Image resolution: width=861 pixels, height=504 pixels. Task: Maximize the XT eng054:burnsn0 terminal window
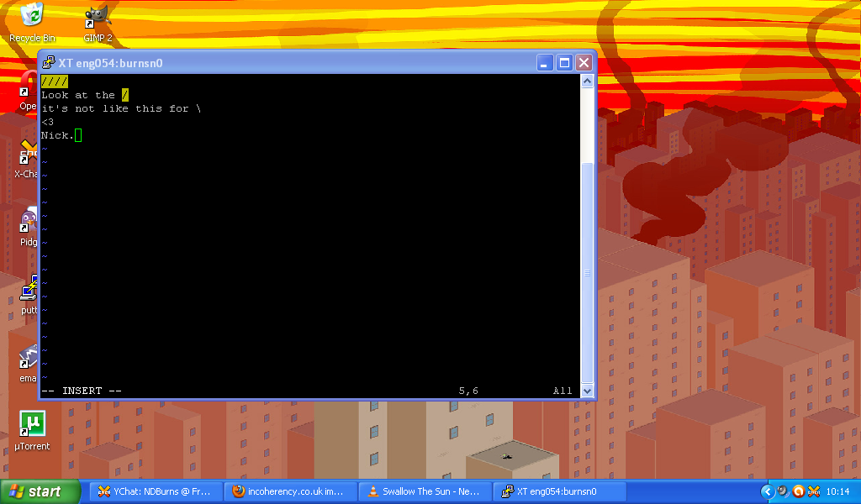pyautogui.click(x=564, y=63)
